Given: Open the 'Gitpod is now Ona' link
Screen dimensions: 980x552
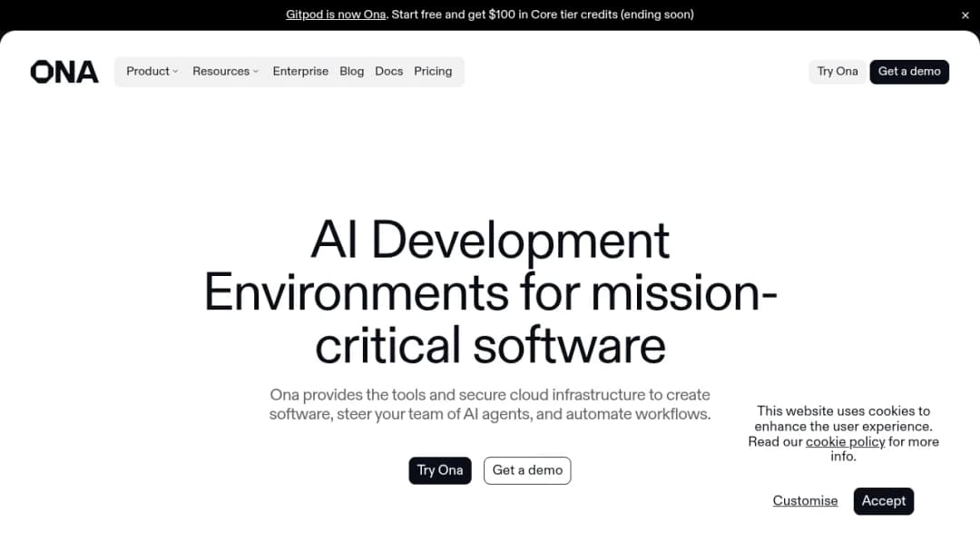Looking at the screenshot, I should tap(336, 15).
